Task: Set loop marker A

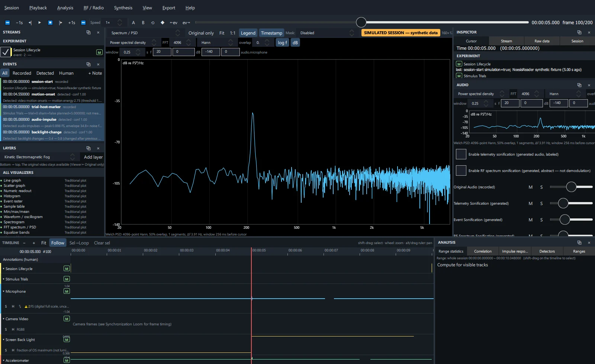Action: click(x=134, y=23)
